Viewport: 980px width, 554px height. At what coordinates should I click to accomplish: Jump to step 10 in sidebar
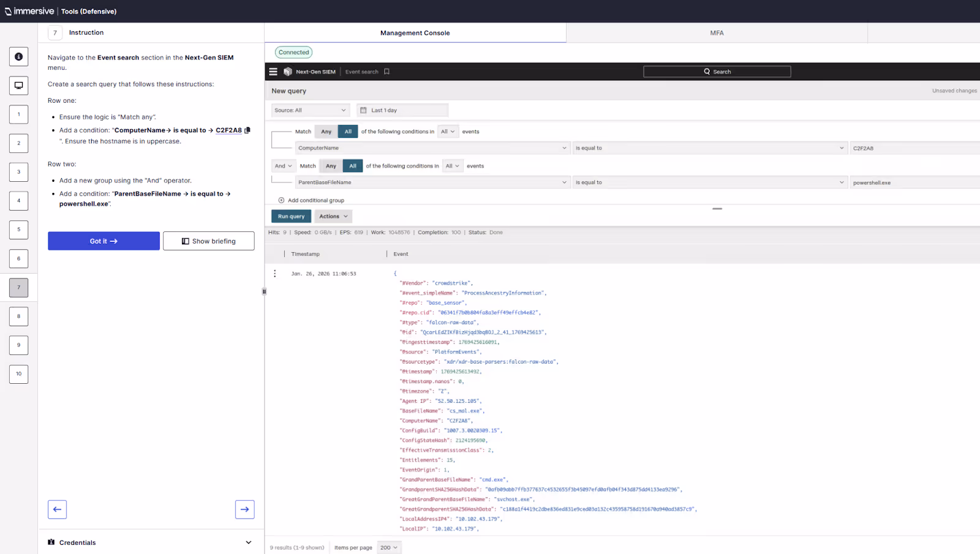18,374
